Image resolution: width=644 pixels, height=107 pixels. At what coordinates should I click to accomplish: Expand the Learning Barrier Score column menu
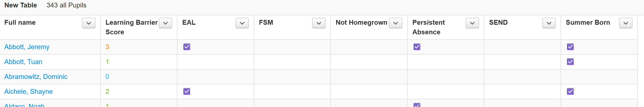[x=165, y=23]
